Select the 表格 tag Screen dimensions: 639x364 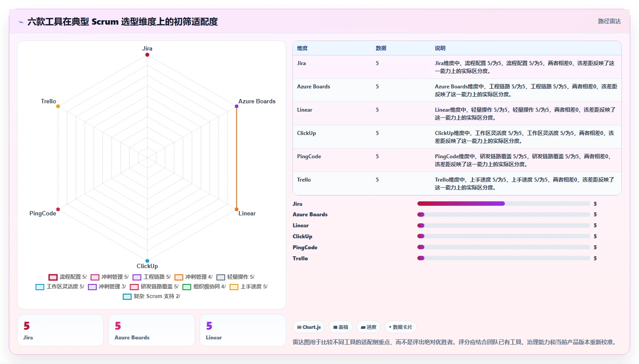(341, 327)
